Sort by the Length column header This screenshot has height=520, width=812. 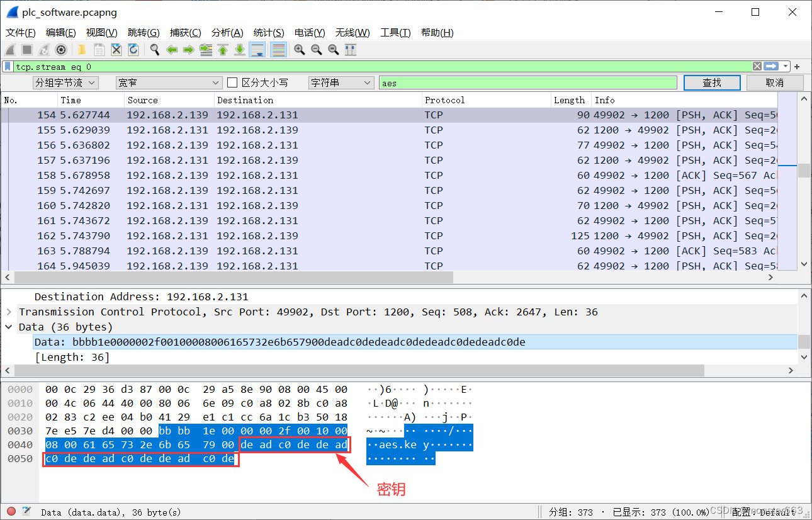coord(571,100)
